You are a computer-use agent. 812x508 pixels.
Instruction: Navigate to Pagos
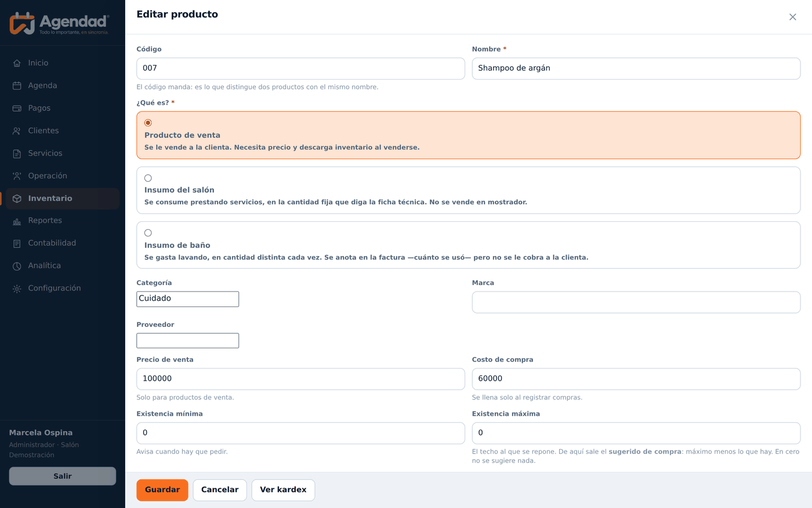click(x=63, y=108)
